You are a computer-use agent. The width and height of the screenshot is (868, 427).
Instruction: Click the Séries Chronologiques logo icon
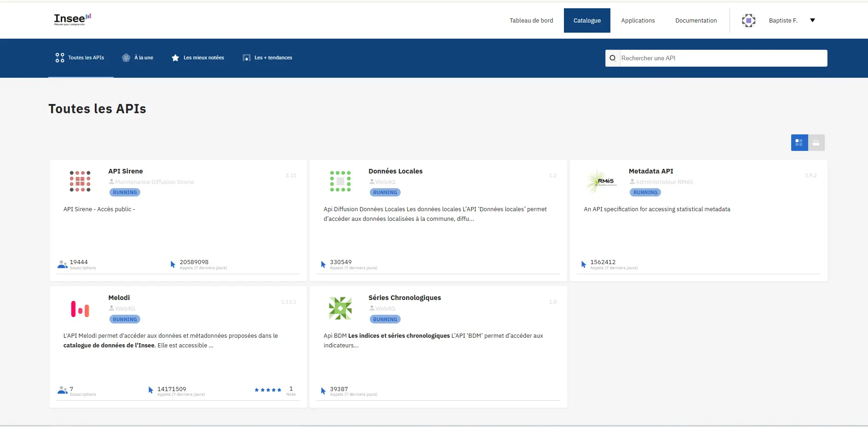(x=340, y=308)
